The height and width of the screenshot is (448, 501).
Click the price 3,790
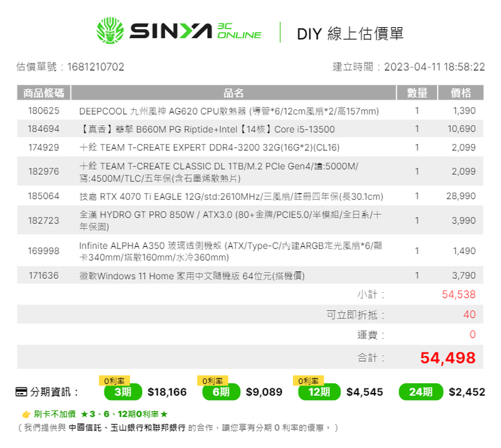point(463,275)
